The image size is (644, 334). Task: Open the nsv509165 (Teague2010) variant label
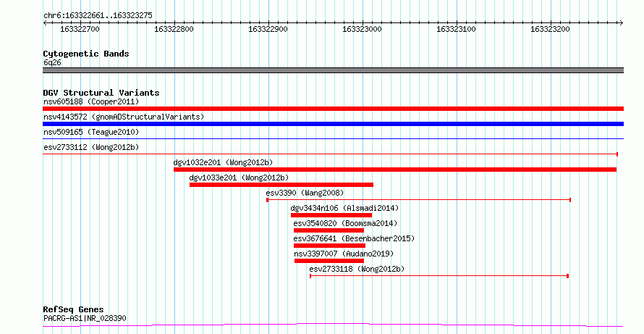(91, 132)
